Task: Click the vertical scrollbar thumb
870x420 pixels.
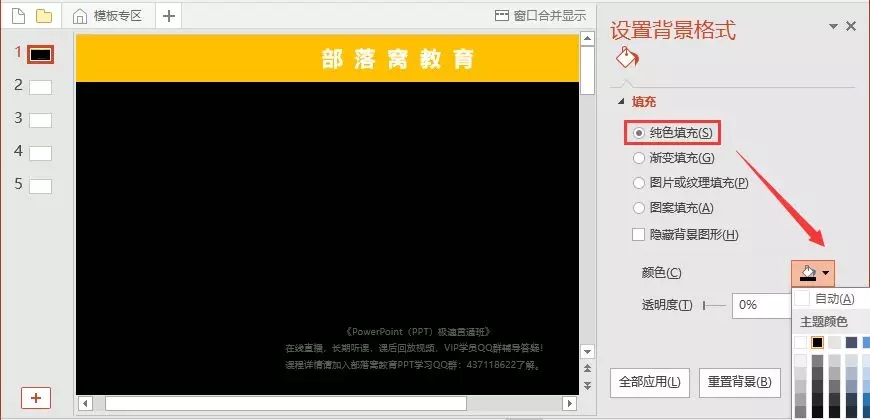Action: (587, 70)
